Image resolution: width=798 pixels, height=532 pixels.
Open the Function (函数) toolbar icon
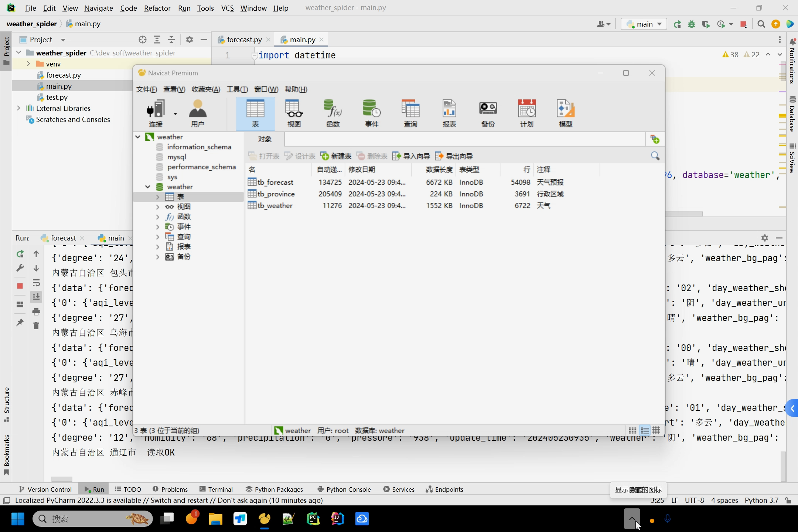[333, 113]
